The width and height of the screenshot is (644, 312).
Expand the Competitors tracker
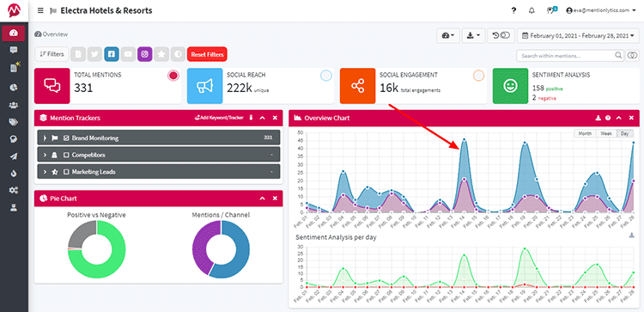coord(45,155)
